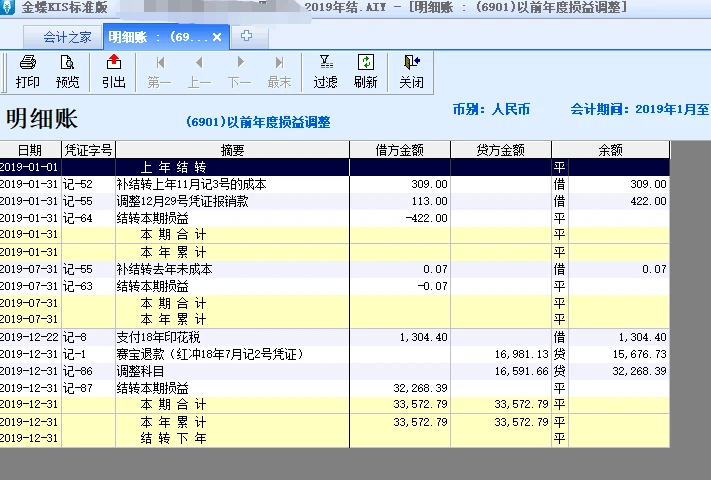Click the 凭证字号 column header
This screenshot has width=711, height=480.
point(88,150)
